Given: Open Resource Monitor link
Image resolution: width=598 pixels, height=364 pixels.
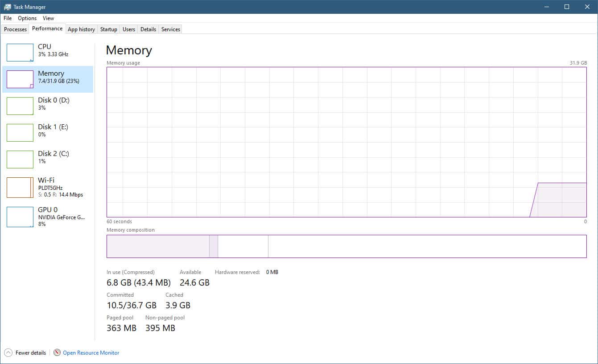Looking at the screenshot, I should coord(91,352).
